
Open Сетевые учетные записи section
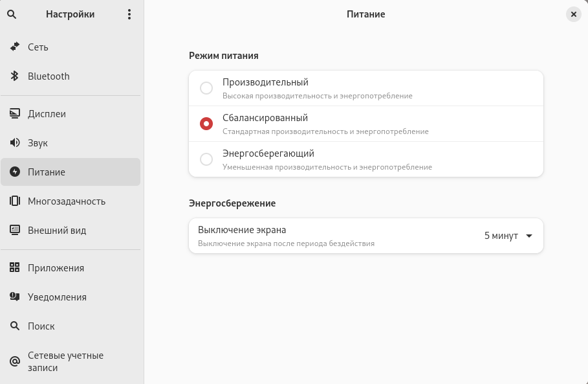click(65, 361)
